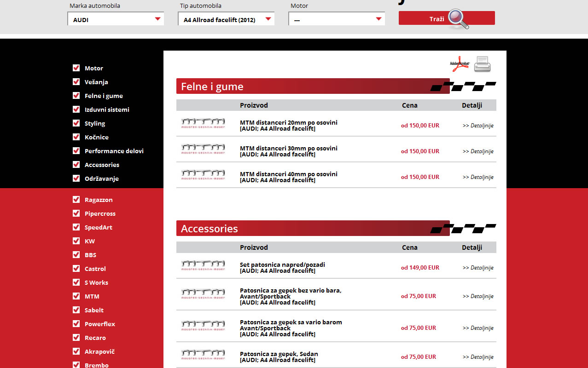Viewport: 588px width, 368px height.
Task: Toggle the Sabelt brand checkbox
Action: (x=76, y=310)
